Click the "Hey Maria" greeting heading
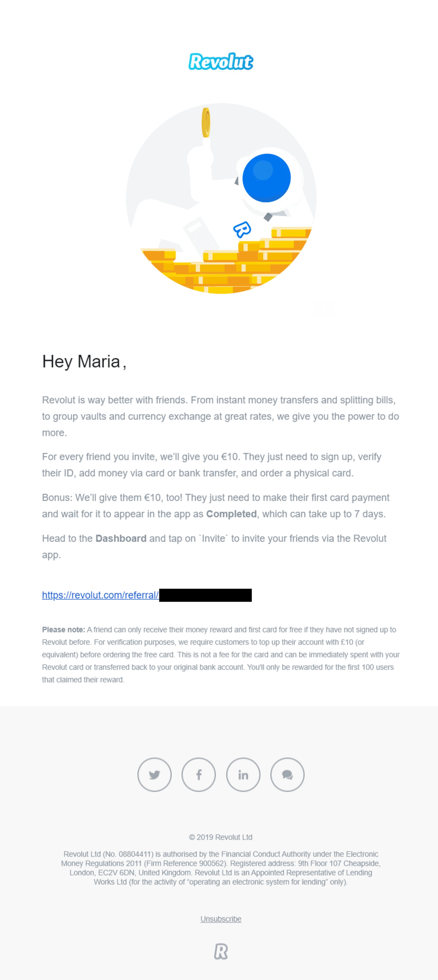Viewport: 438px width, 980px height. pyautogui.click(x=84, y=362)
